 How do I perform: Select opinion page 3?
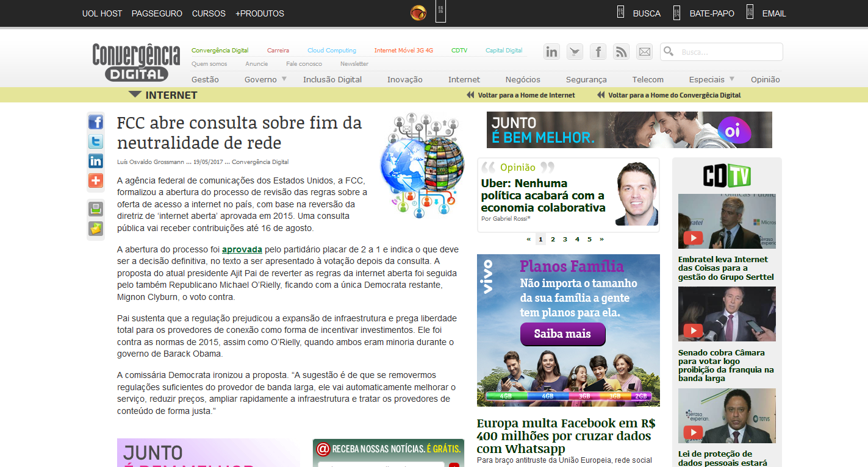(565, 239)
